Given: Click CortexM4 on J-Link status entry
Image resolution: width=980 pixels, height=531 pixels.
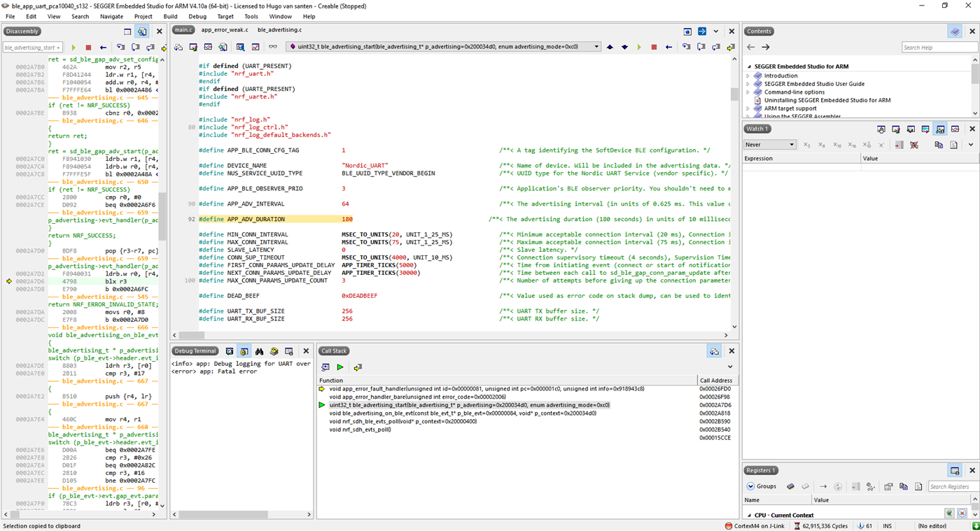Looking at the screenshot, I should point(755,525).
